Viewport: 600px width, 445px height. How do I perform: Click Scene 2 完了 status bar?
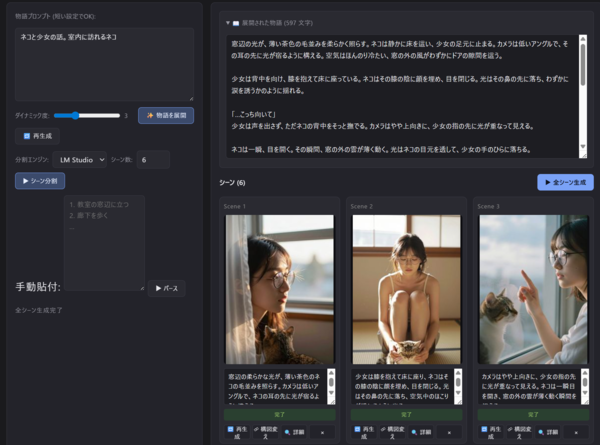coord(406,414)
